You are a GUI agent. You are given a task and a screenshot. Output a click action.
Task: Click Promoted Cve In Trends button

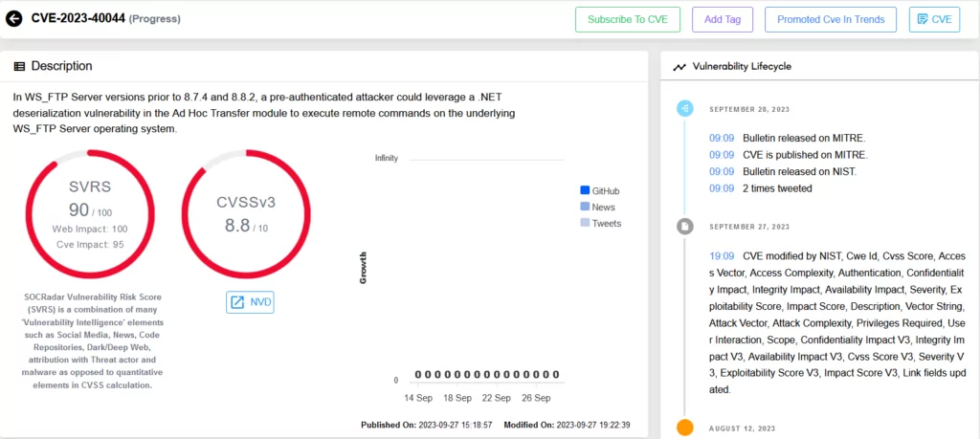pyautogui.click(x=831, y=19)
